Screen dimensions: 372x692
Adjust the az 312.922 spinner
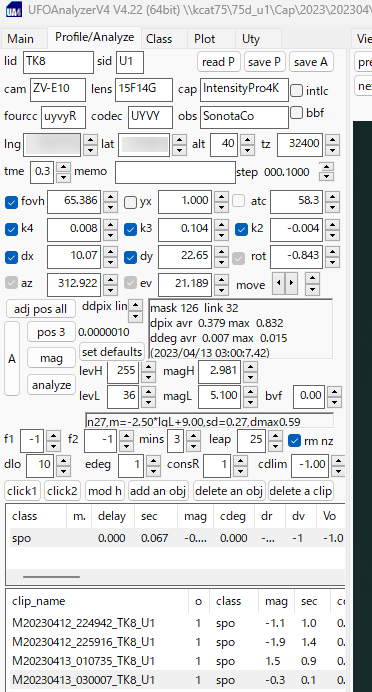click(x=111, y=285)
